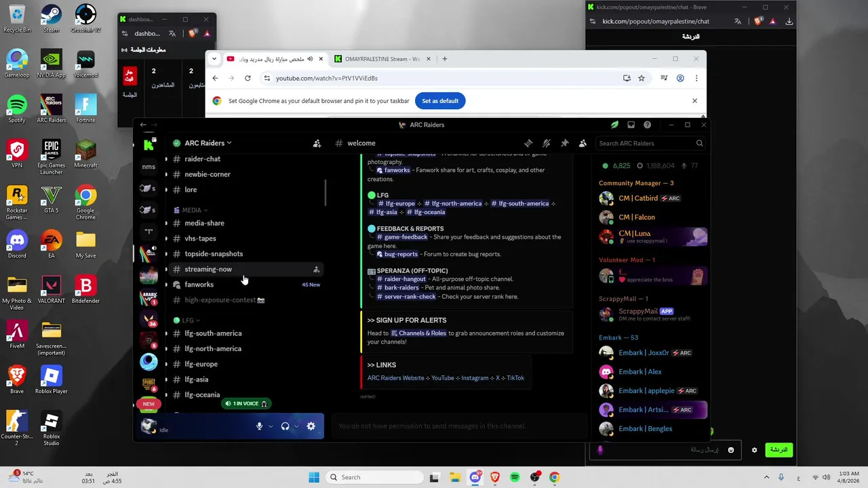Click the invite people icon beside ARC Raiders
Screen dimensions: 868x488
[x=317, y=143]
